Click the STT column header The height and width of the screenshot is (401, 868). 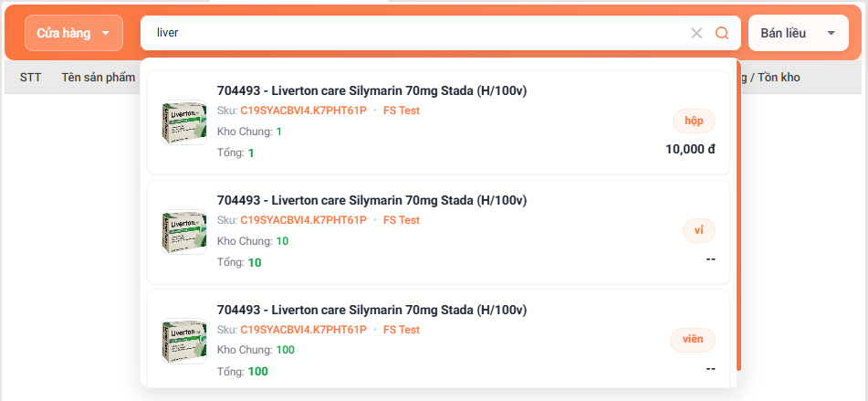[30, 78]
